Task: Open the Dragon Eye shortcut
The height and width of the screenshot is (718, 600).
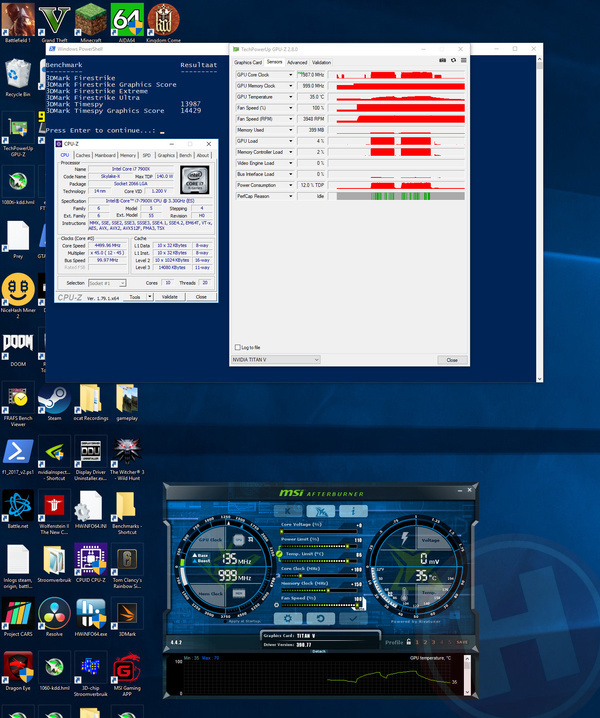Action: (x=18, y=671)
